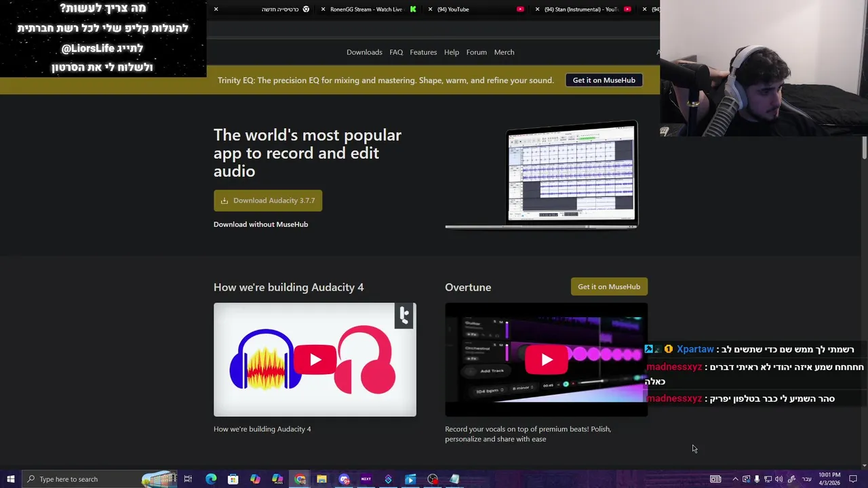Switch the עבר input language indicator
Viewport: 868px width, 488px height.
807,479
